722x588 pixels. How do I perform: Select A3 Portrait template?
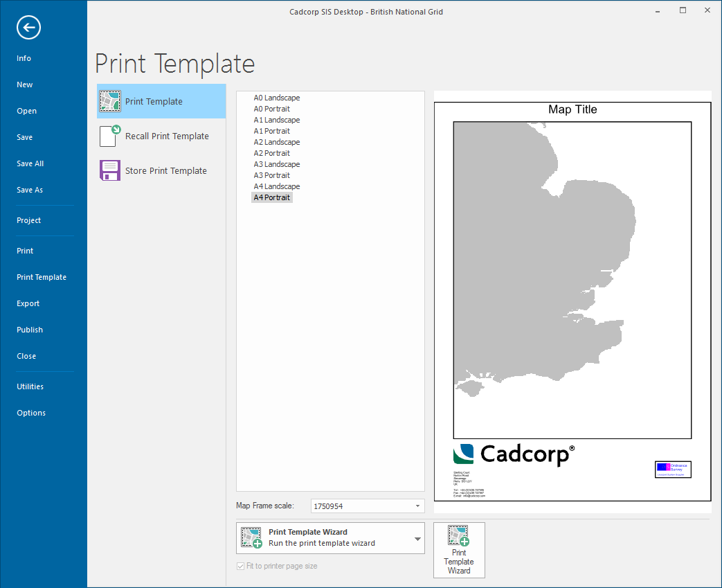(x=271, y=175)
